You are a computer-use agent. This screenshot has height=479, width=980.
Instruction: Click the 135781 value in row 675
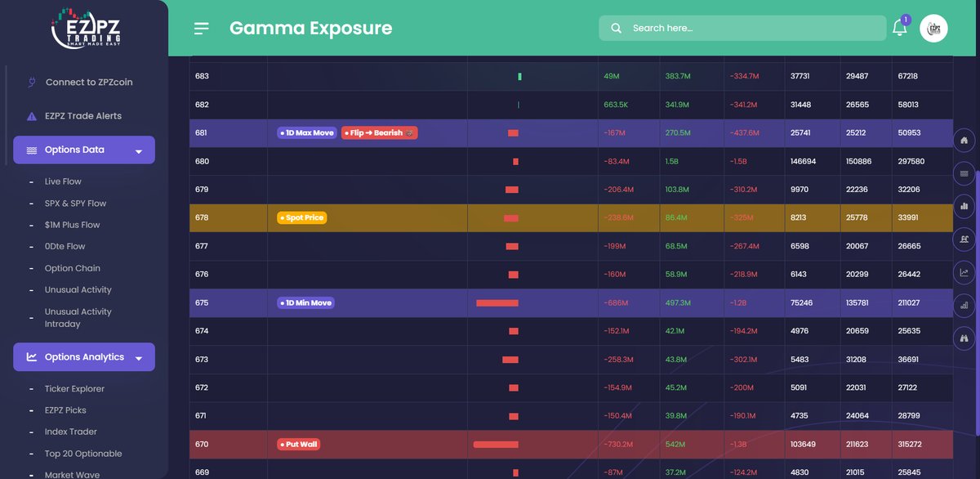click(857, 302)
